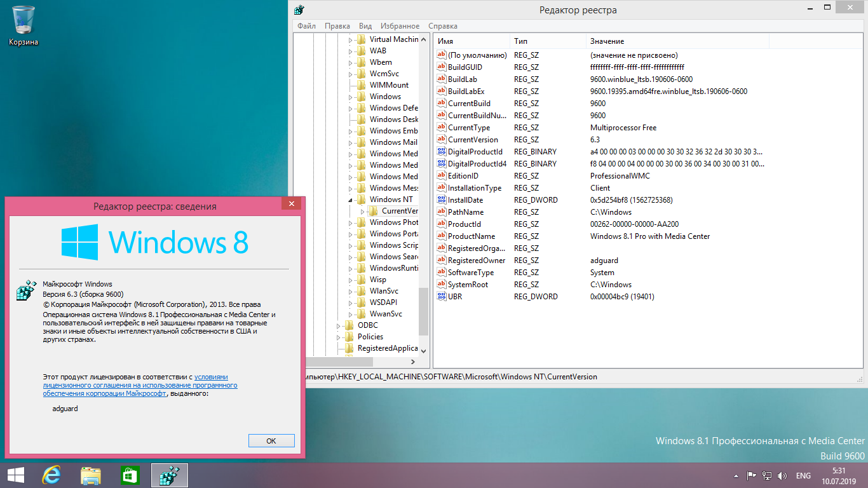Click the tree vertical scrollbar down arrow
This screenshot has width=868, height=488.
tap(424, 350)
